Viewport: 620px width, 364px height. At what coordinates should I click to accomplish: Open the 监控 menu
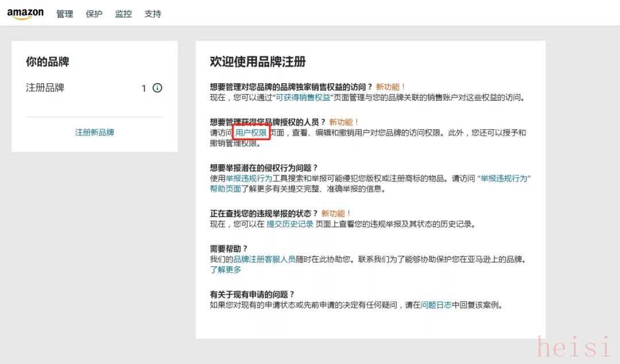123,14
